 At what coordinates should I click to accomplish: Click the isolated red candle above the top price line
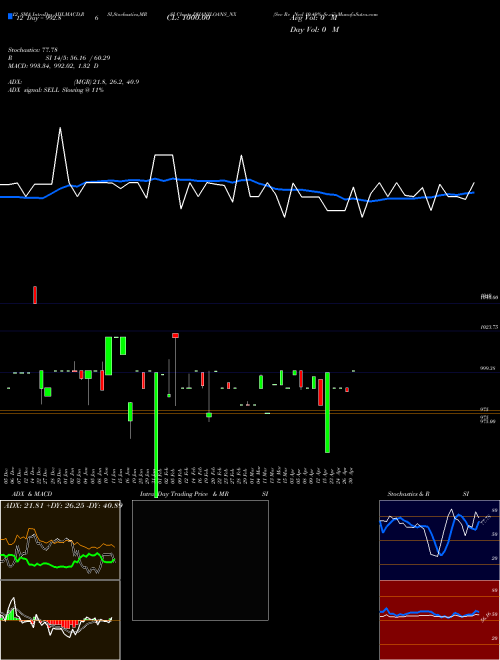[35, 295]
